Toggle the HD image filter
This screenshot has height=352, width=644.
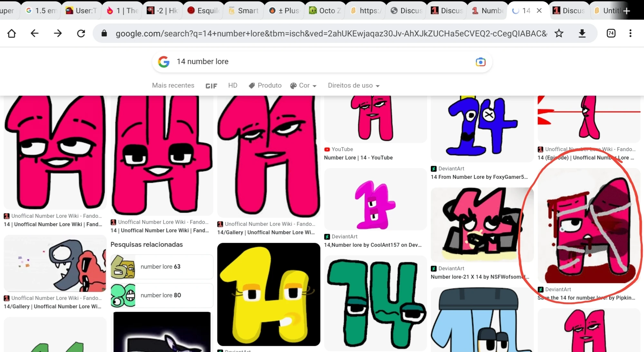232,86
